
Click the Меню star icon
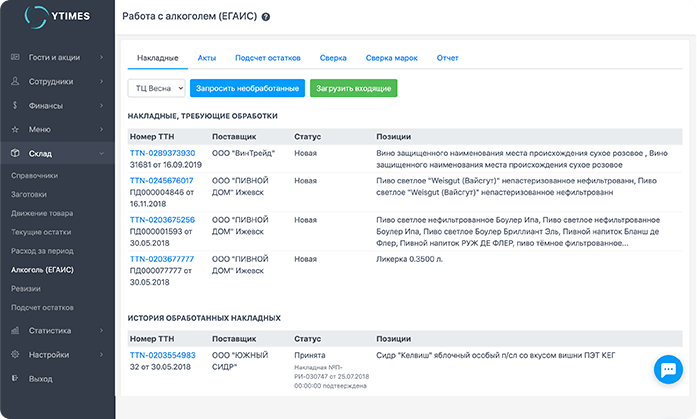point(15,129)
